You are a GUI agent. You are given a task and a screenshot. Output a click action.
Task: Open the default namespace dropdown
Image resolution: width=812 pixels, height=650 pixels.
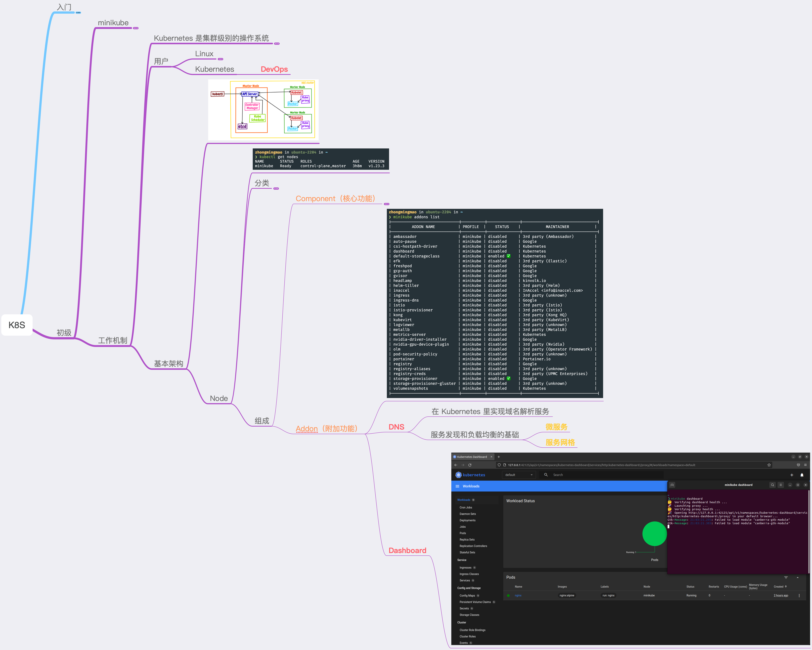tap(519, 475)
